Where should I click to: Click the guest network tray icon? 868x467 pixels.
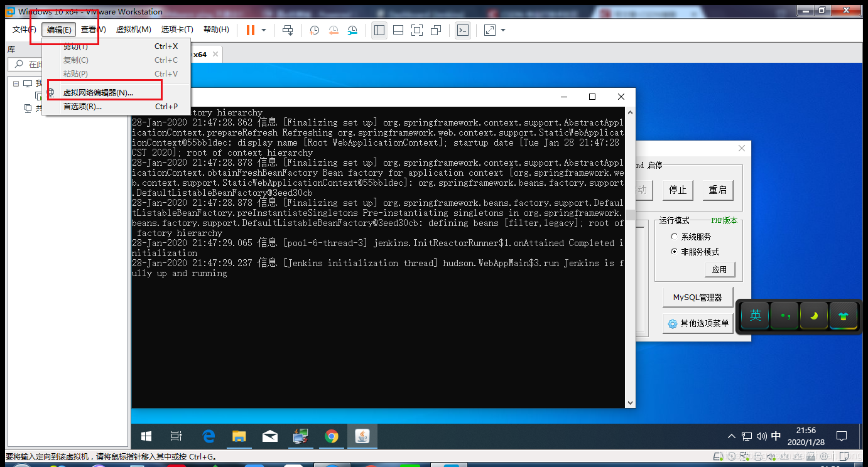coord(747,436)
